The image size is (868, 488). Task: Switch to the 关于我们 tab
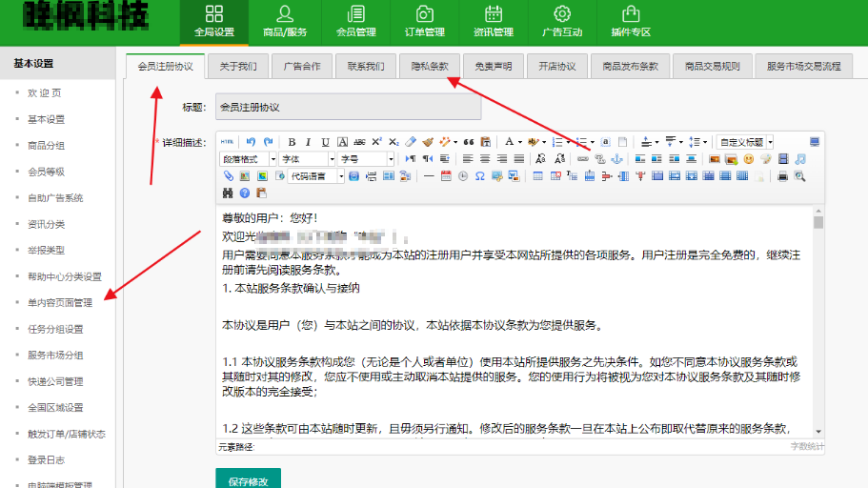pyautogui.click(x=238, y=66)
